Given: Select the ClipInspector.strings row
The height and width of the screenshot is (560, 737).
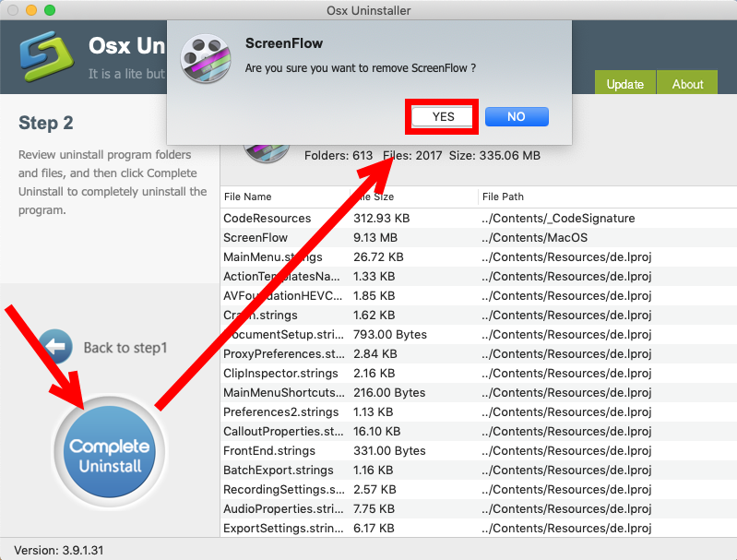Looking at the screenshot, I should 479,373.
